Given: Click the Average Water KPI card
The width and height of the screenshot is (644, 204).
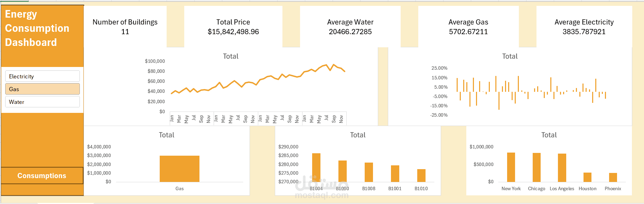Looking at the screenshot, I should [350, 27].
